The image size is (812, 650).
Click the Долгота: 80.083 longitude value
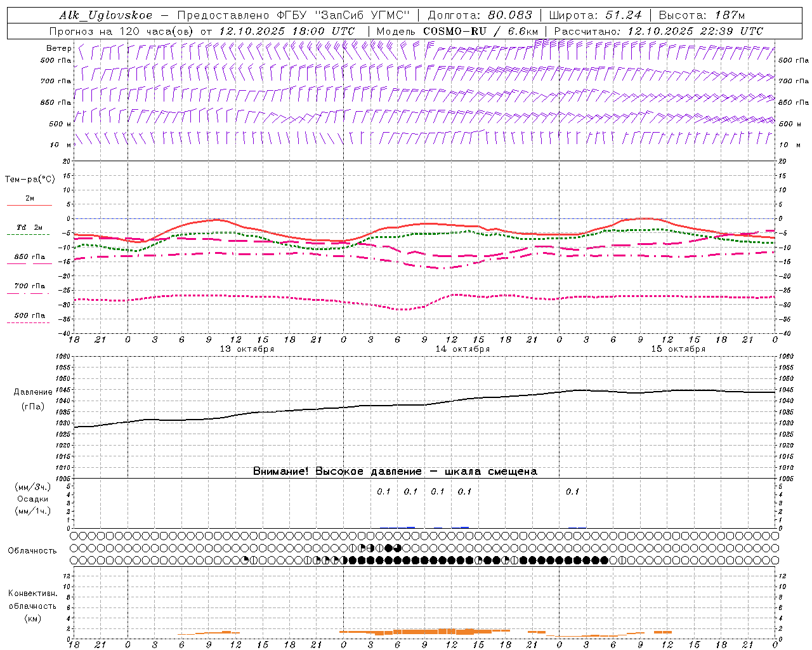[480, 15]
